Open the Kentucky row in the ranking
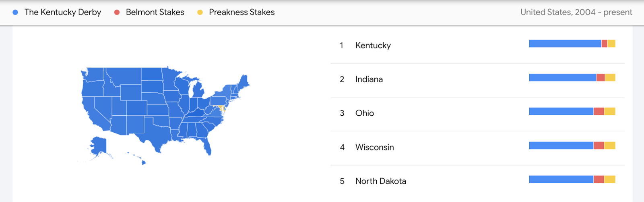This screenshot has width=644, height=202. point(477,45)
